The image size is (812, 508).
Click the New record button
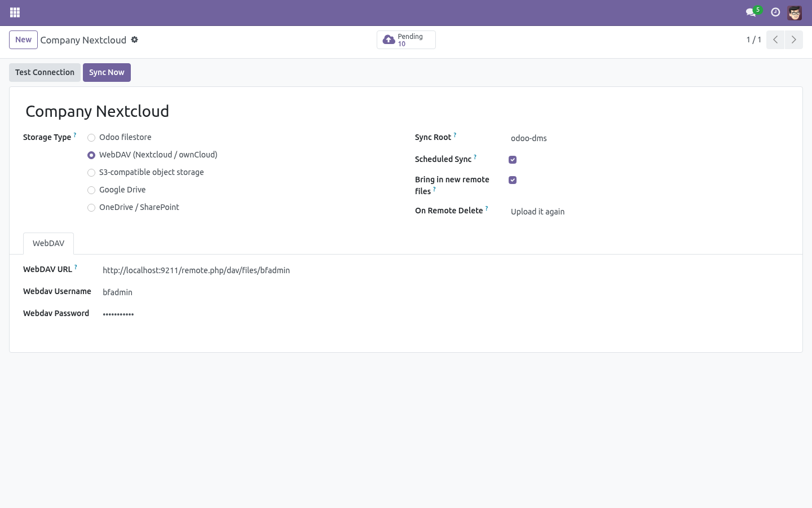23,40
